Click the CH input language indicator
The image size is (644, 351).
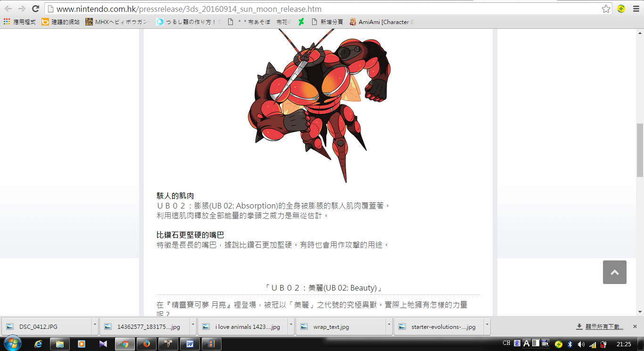[507, 343]
